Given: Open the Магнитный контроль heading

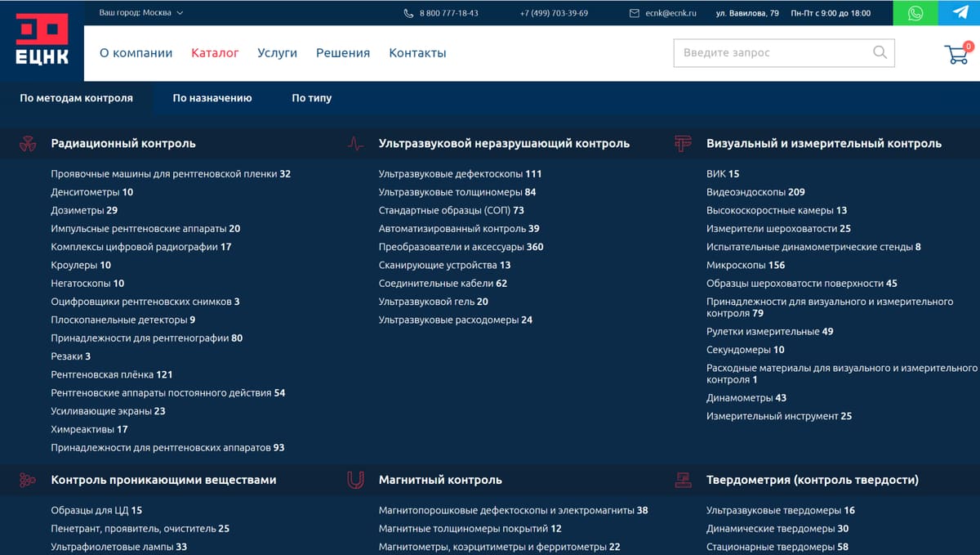Looking at the screenshot, I should point(440,481).
